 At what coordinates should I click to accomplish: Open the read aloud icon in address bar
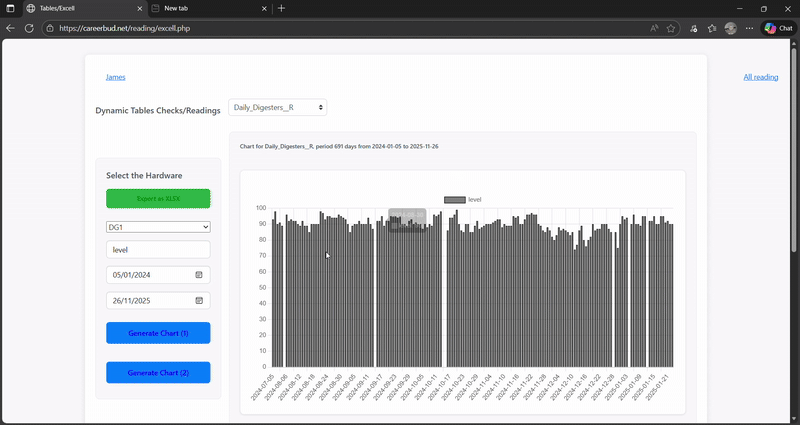(654, 28)
